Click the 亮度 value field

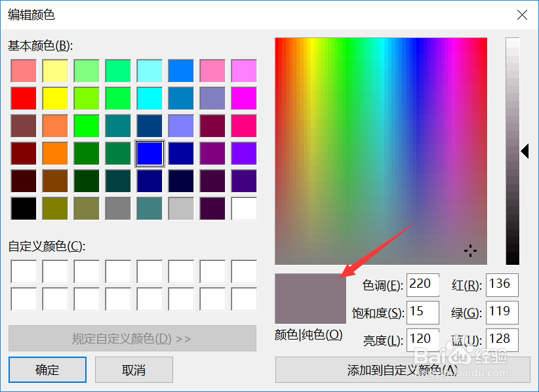[423, 340]
